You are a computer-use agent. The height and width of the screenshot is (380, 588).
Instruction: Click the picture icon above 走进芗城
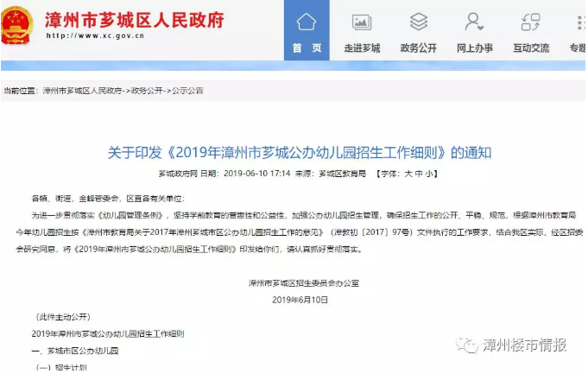click(362, 22)
